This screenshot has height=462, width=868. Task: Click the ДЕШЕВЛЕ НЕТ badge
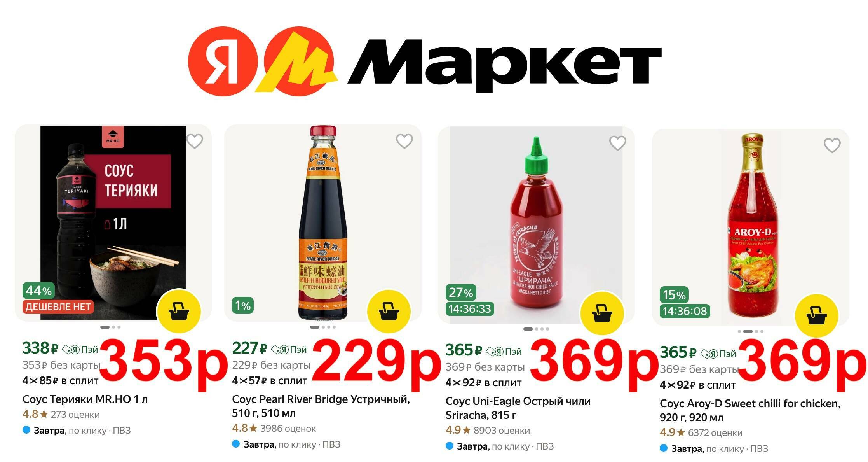click(58, 307)
